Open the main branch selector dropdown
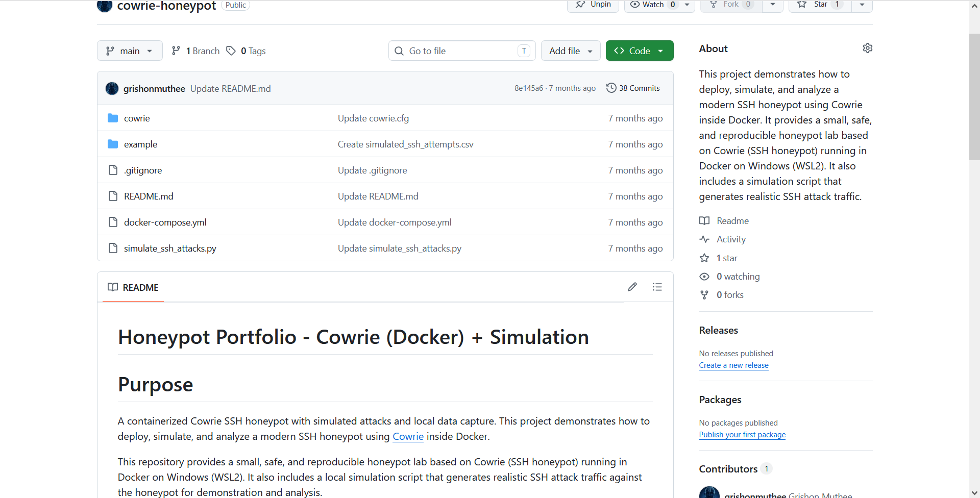 (x=130, y=51)
